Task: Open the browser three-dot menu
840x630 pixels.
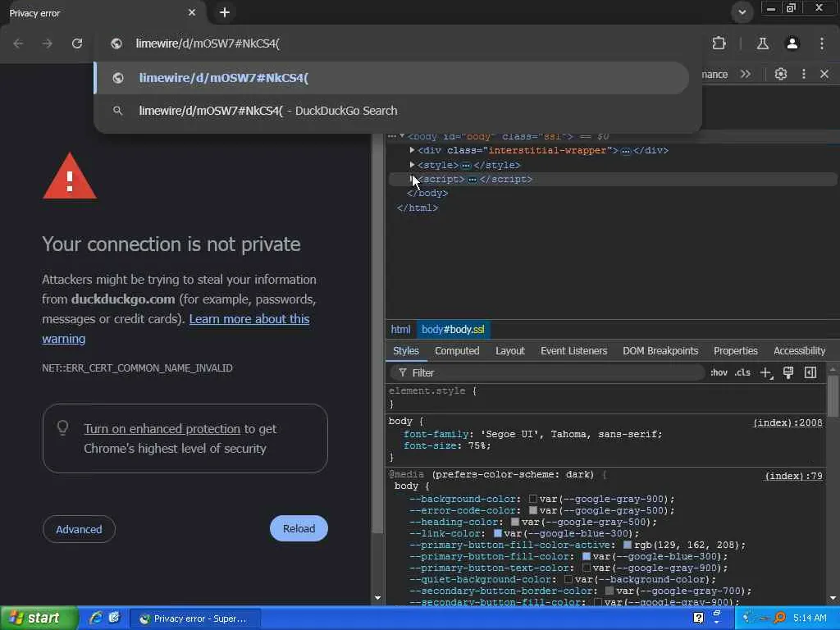Action: coord(822,43)
